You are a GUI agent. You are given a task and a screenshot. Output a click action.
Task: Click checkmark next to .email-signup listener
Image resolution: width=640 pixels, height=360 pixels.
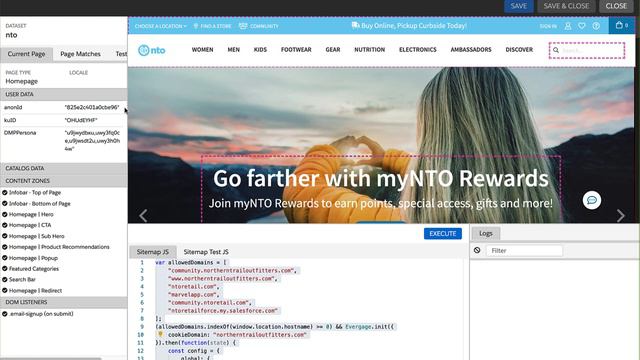tap(5, 314)
